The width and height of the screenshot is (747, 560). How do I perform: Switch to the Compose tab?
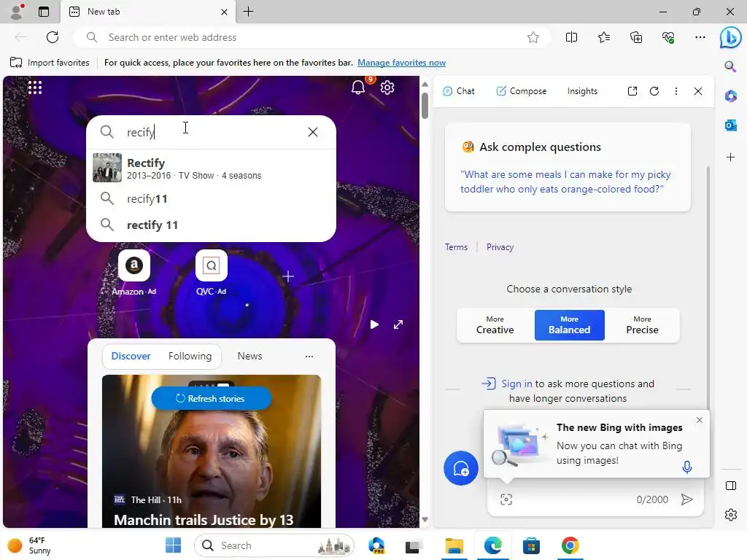pyautogui.click(x=521, y=91)
